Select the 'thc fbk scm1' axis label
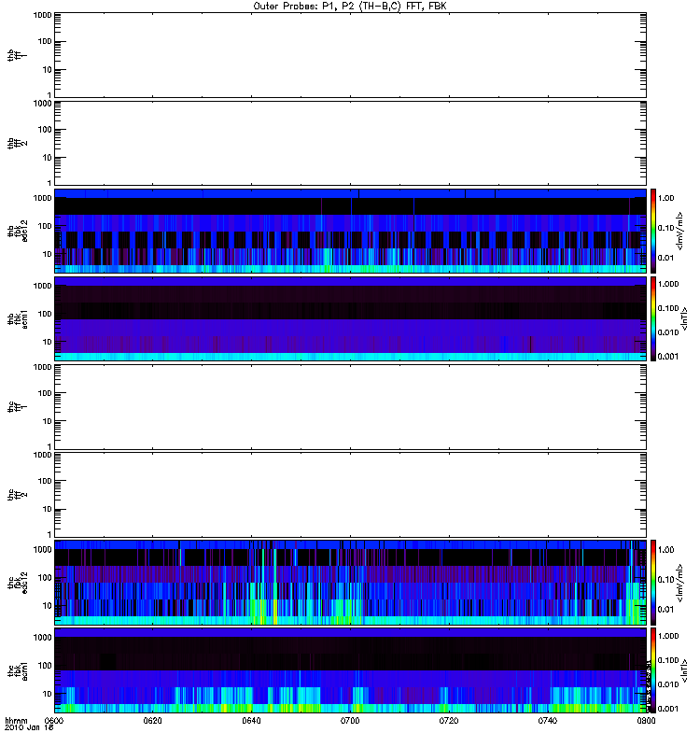Image resolution: width=700 pixels, height=747 pixels. pos(18,670)
